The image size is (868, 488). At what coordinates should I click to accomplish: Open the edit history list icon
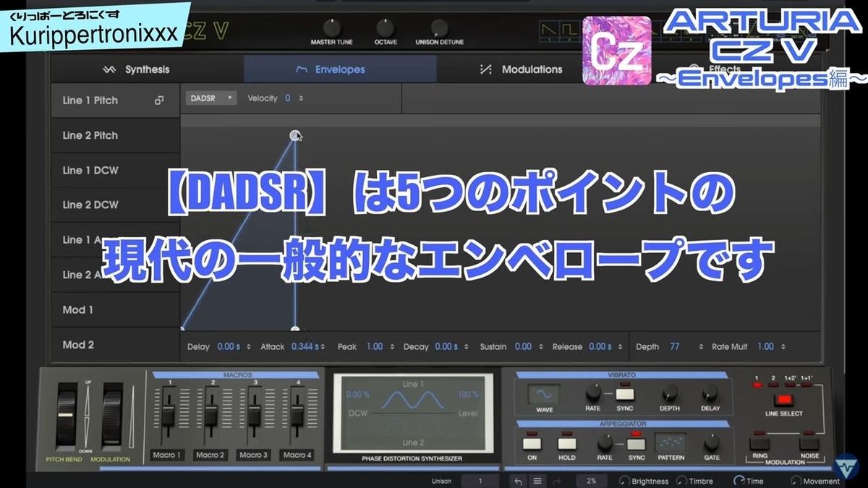pos(537,481)
